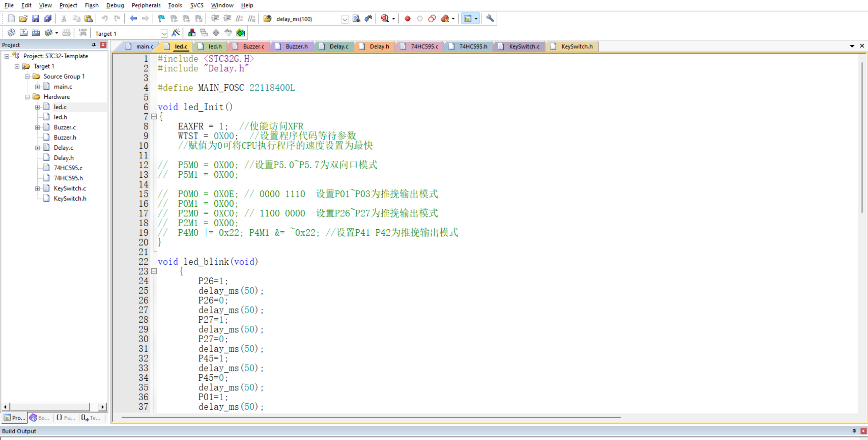Screen dimensions: 868x440
Task: Open Manage Project Items colored blocks icon
Action: (x=192, y=33)
